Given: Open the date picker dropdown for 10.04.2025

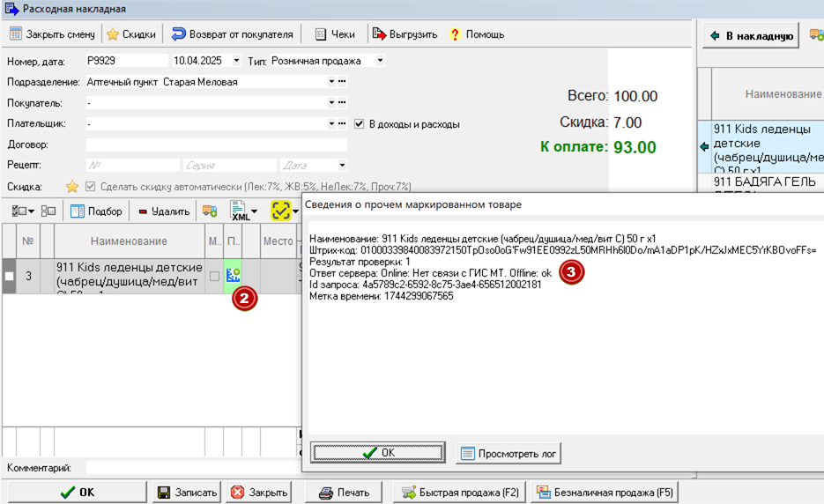Looking at the screenshot, I should 236,61.
